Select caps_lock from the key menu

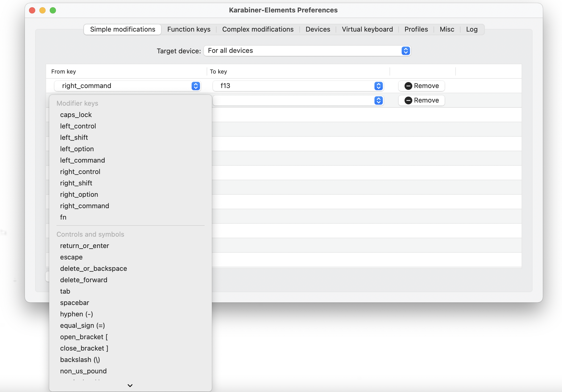coord(76,115)
